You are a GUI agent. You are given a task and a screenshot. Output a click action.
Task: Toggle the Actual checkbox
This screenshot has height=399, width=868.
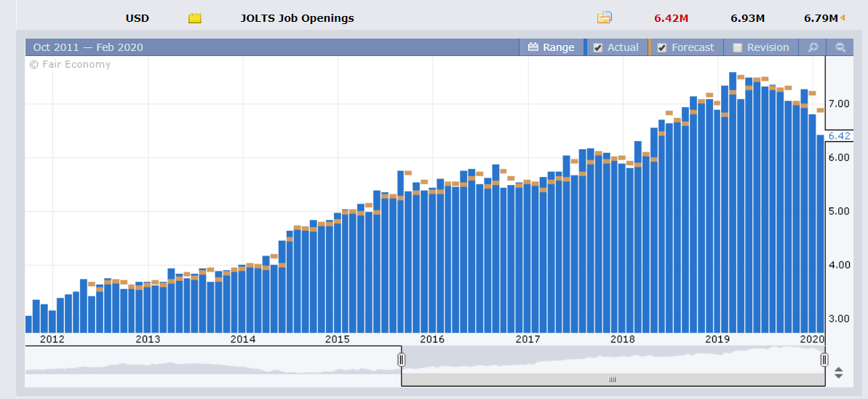point(598,47)
